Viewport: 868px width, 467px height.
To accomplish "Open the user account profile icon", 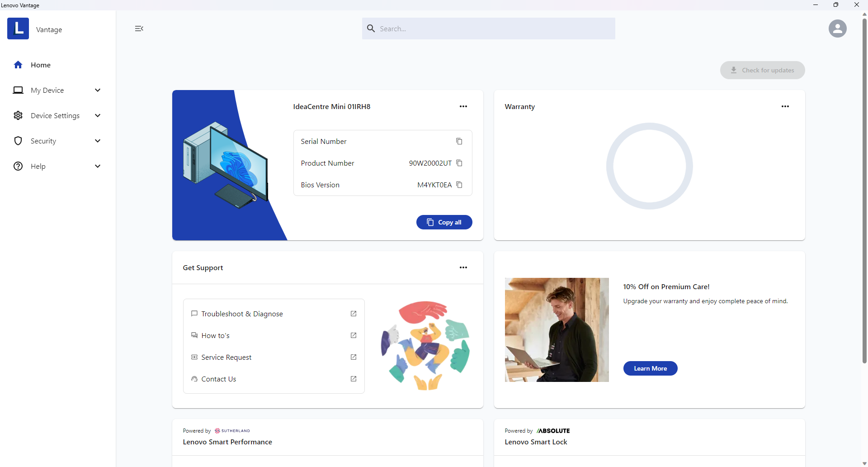I will click(x=837, y=29).
